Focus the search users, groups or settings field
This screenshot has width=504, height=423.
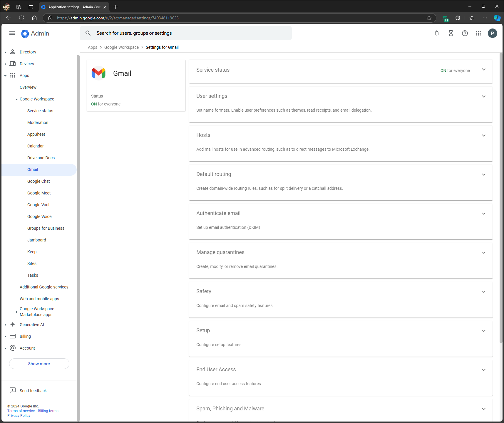pyautogui.click(x=186, y=33)
